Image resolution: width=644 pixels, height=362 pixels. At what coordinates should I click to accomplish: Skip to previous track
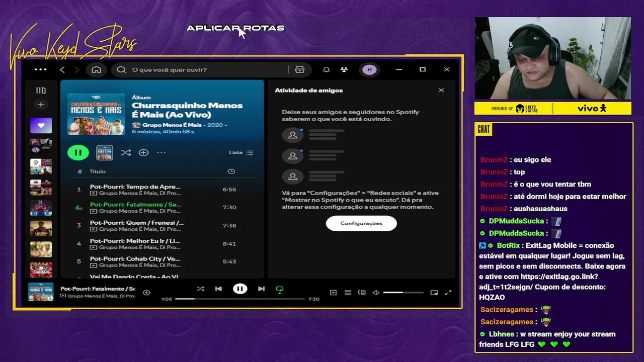coord(218,289)
